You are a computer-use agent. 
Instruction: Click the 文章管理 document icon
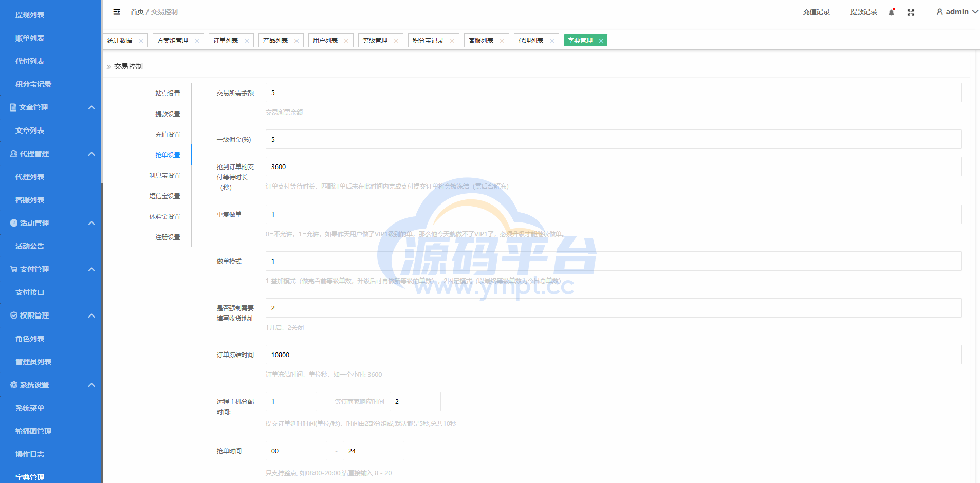(13, 107)
